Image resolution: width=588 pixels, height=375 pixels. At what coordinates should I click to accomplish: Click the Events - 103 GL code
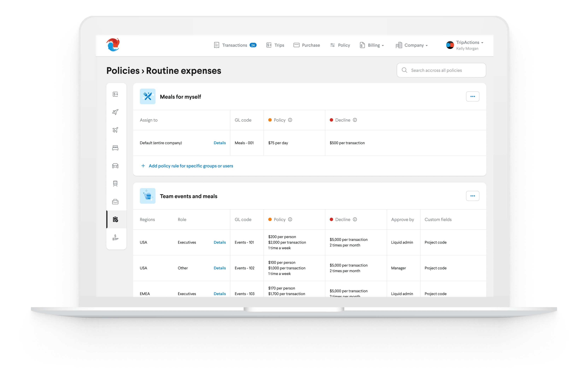click(245, 294)
